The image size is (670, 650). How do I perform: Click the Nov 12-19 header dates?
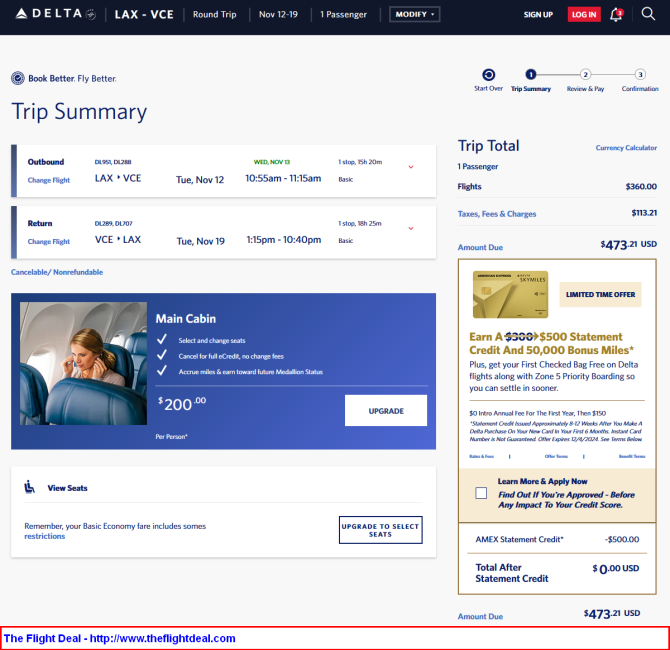point(278,15)
